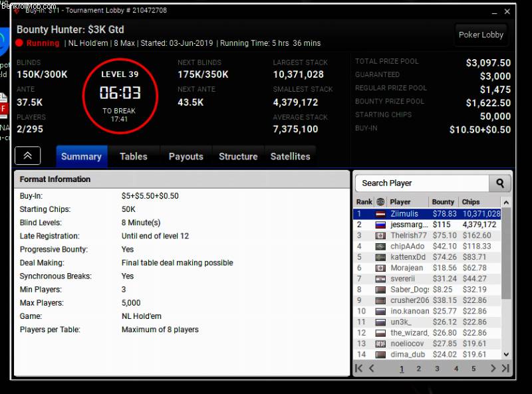Select the crusher206 player name
This screenshot has height=394, width=532.
click(410, 301)
